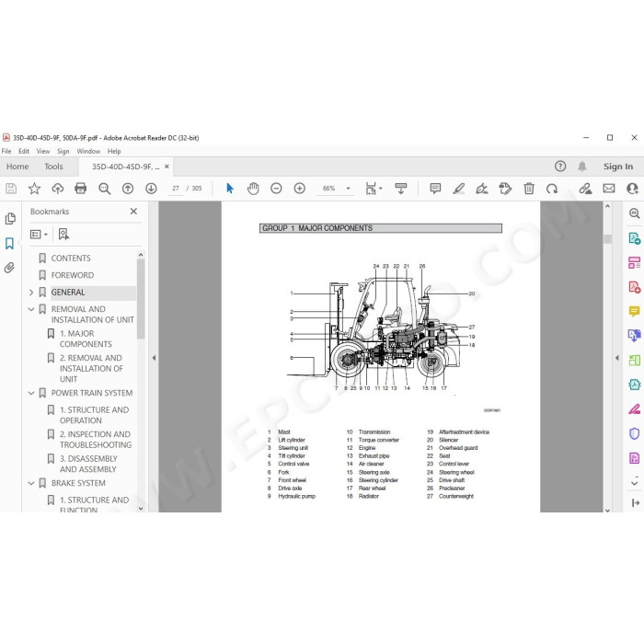Viewport: 644px width, 644px height.
Task: Activate the hand pan tool
Action: [253, 189]
